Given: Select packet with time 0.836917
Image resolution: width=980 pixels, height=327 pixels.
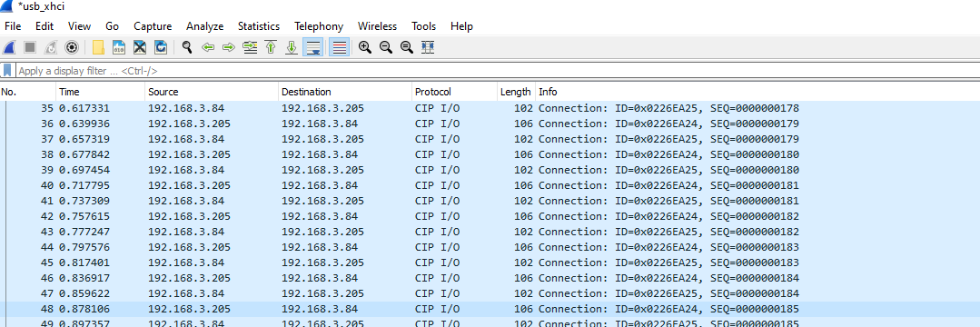Looking at the screenshot, I should 490,278.
